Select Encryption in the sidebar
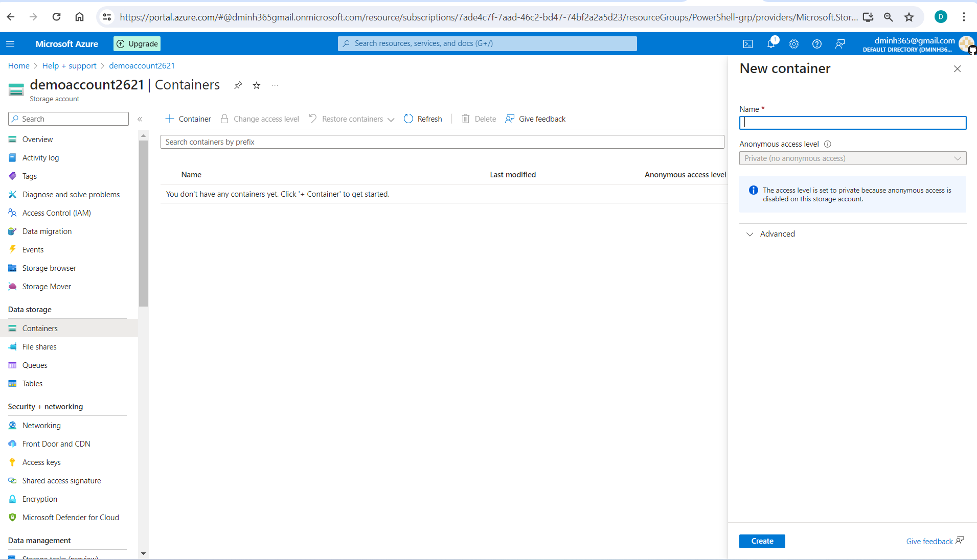The height and width of the screenshot is (560, 977). click(x=39, y=499)
